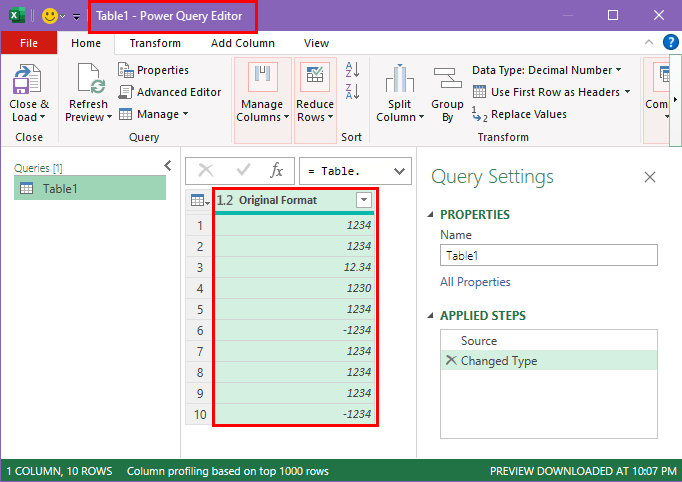The image size is (682, 482).
Task: Sort column ascending A to Z
Action: pyautogui.click(x=352, y=70)
